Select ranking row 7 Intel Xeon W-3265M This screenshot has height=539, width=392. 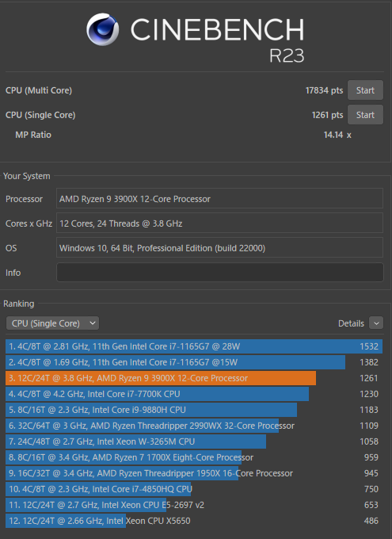coord(194,442)
